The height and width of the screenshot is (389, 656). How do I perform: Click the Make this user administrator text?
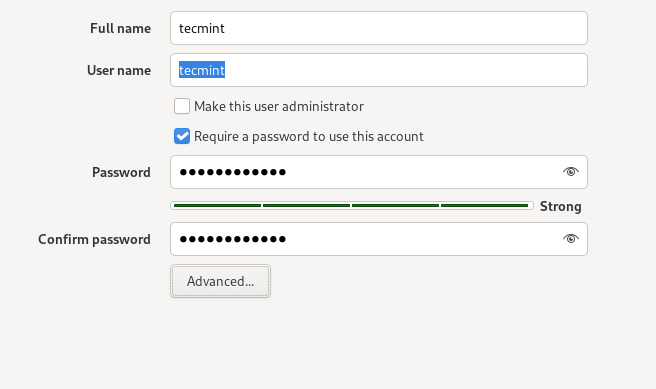(279, 106)
